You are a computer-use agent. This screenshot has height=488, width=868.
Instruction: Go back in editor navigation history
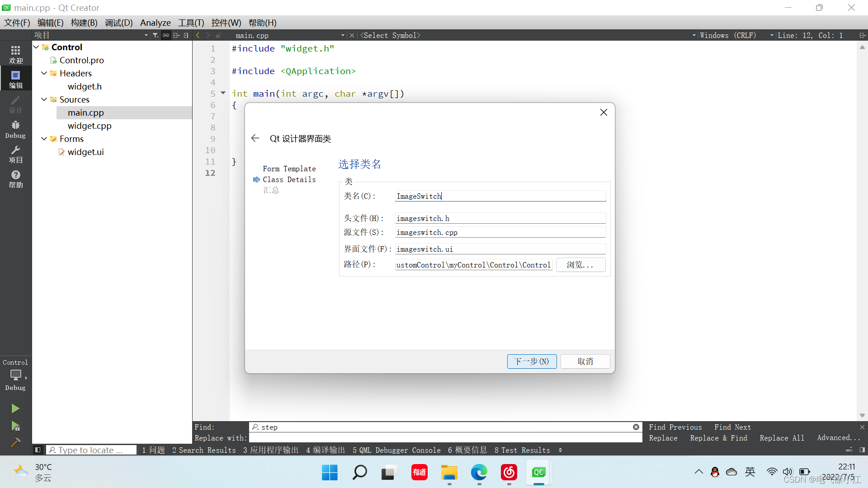(x=198, y=35)
